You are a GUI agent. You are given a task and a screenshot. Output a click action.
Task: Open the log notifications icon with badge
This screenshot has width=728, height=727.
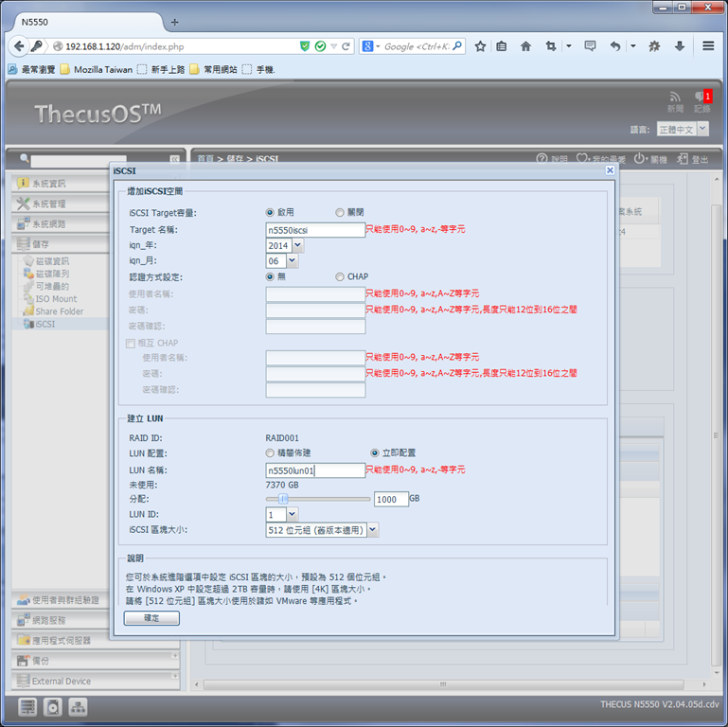[702, 97]
